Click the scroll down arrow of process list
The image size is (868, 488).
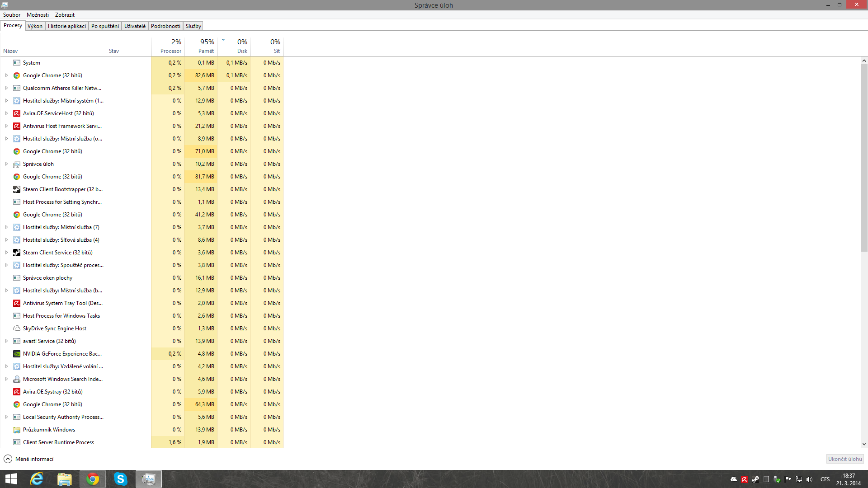pyautogui.click(x=864, y=444)
